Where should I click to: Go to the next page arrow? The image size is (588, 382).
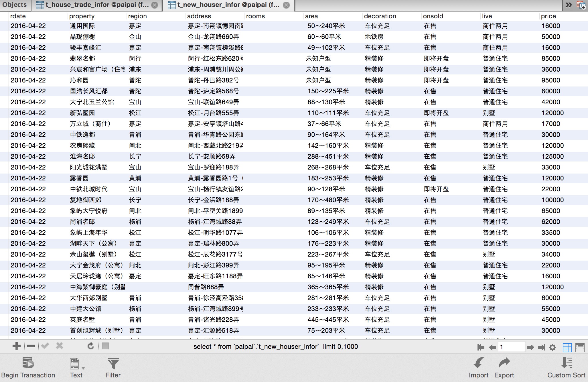530,347
